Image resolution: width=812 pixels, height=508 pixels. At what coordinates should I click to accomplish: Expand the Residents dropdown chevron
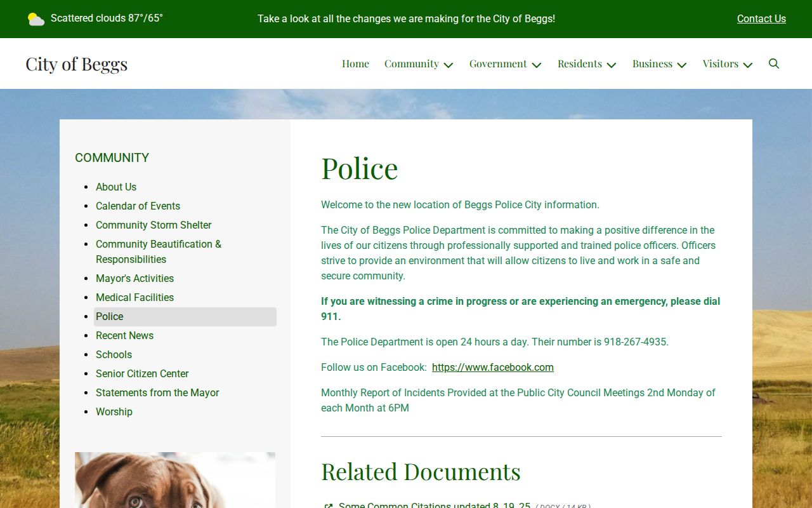click(x=612, y=65)
